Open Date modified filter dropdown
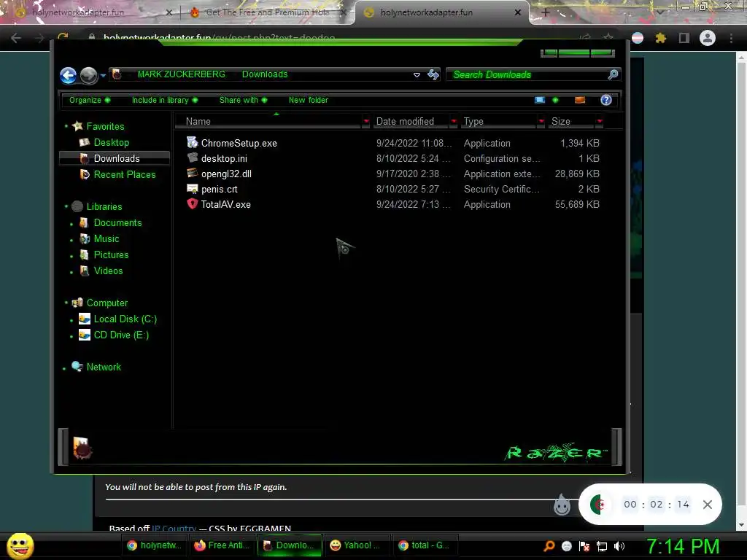 454,122
